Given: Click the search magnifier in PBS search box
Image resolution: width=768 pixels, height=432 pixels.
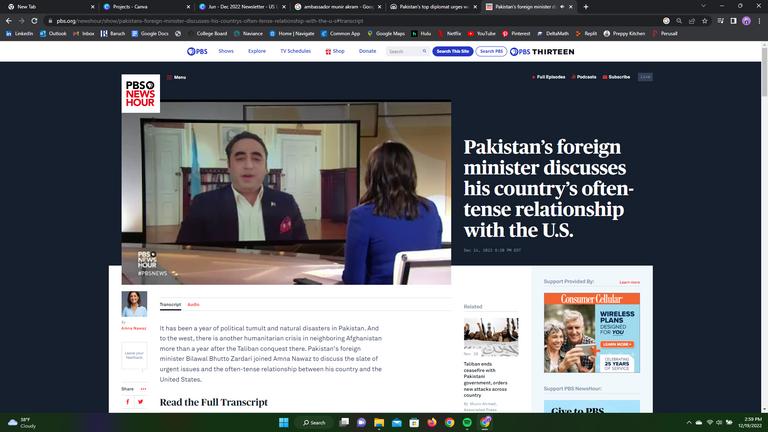Looking at the screenshot, I should point(424,51).
